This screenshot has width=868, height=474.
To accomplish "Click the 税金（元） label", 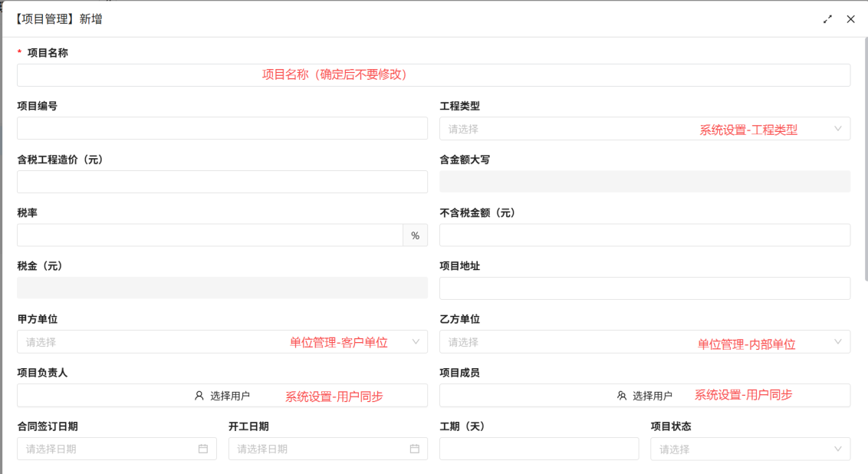I will coord(40,266).
